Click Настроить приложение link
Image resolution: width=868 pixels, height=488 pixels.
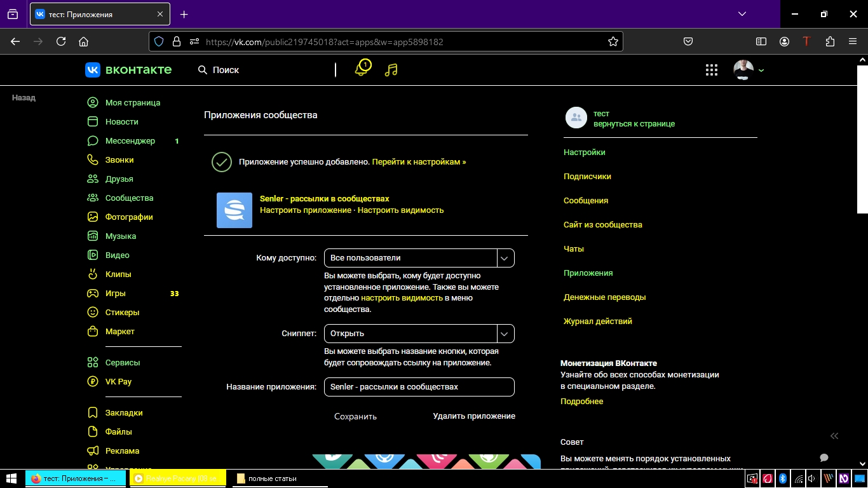click(x=306, y=210)
